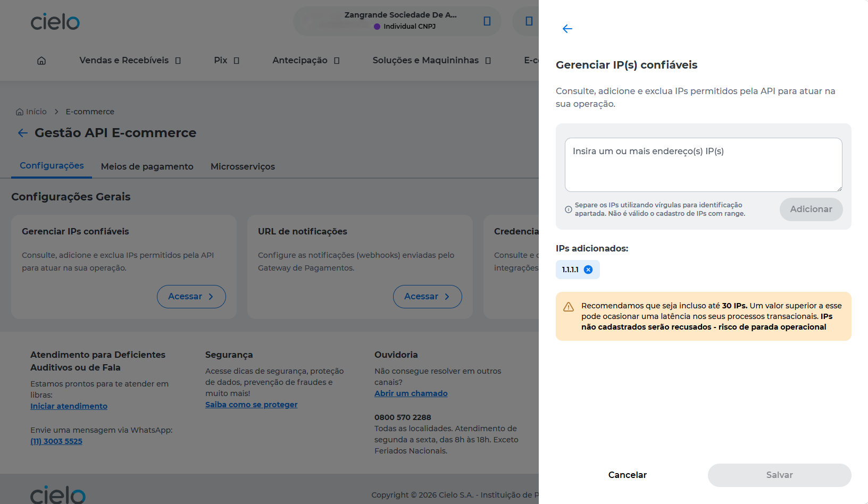
Task: Click the 'Gerenciar IP(s) confiáveis' panel heading
Action: click(627, 65)
